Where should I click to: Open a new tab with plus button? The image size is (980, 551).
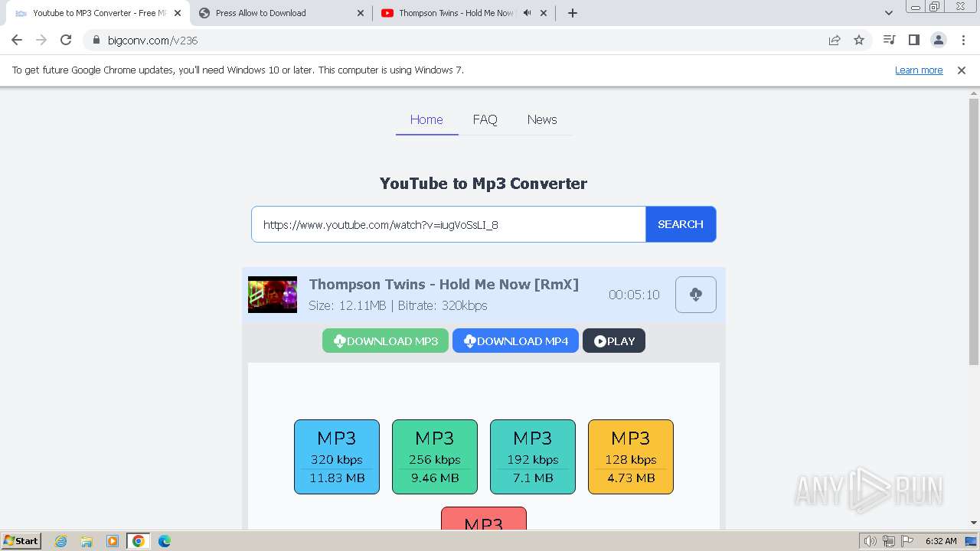click(572, 13)
